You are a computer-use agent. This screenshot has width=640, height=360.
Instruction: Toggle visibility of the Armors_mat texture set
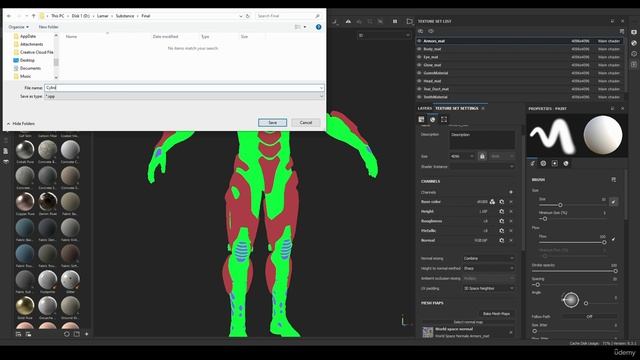419,41
